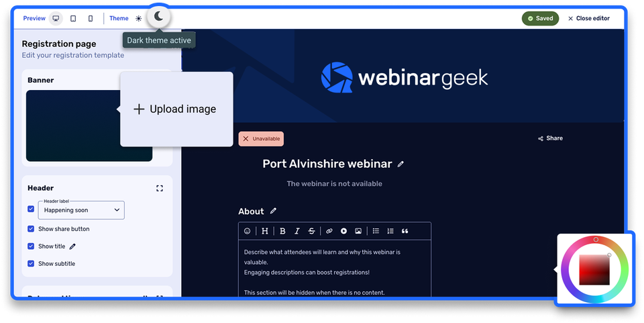The image size is (644, 323).
Task: Edit the About heading with pencil icon
Action: (273, 212)
